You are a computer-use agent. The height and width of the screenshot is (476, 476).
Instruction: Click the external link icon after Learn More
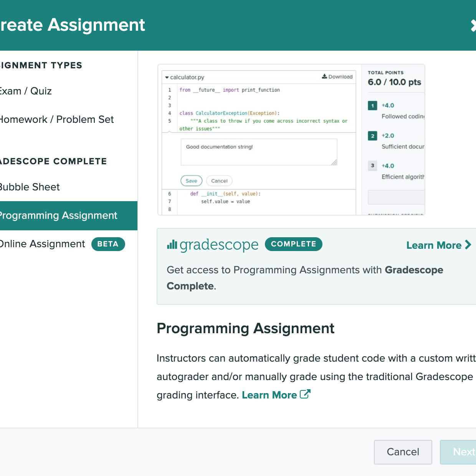point(305,394)
